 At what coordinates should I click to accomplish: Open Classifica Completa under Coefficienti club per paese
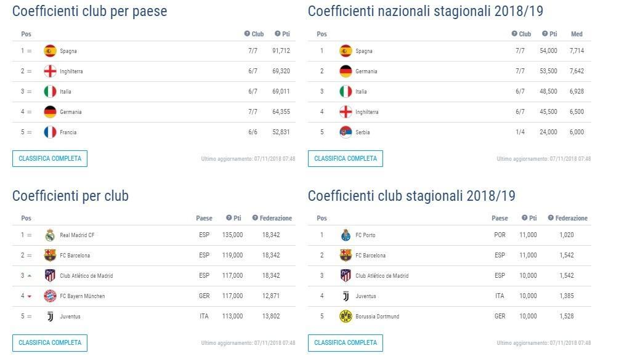tap(50, 159)
